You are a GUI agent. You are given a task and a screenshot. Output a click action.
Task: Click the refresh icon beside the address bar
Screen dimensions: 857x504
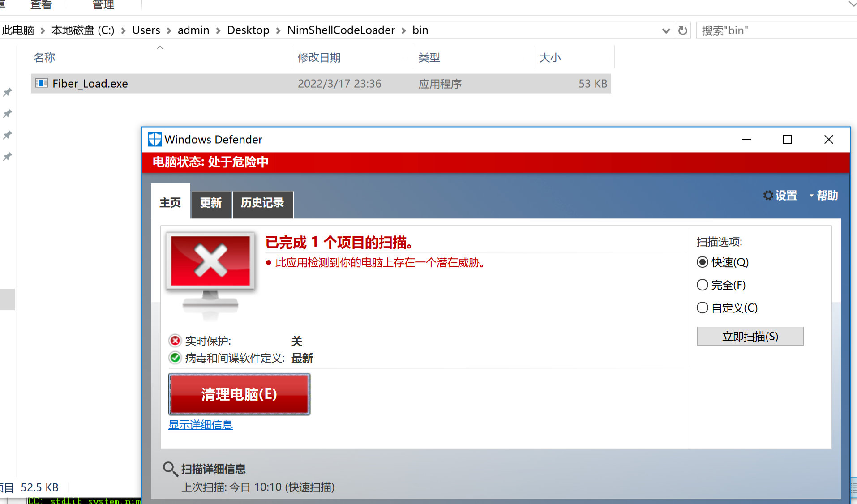pos(682,30)
